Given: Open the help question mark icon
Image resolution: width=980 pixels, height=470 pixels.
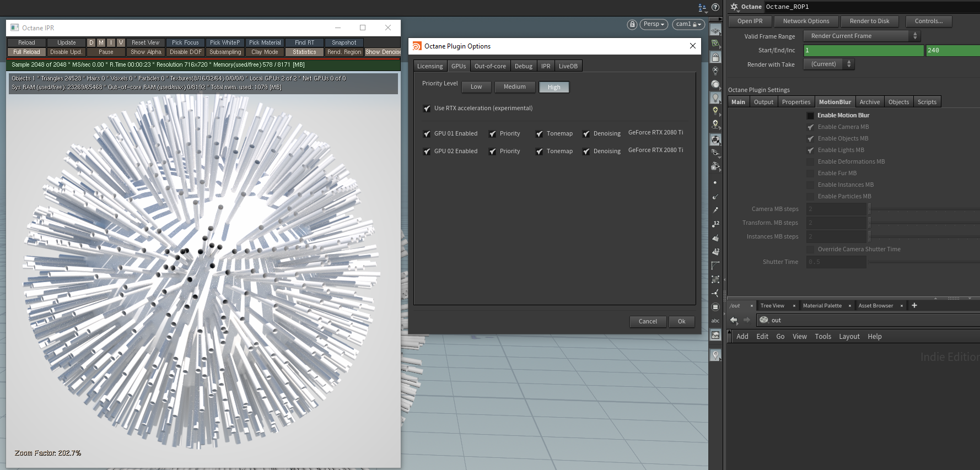Looking at the screenshot, I should point(715,7).
